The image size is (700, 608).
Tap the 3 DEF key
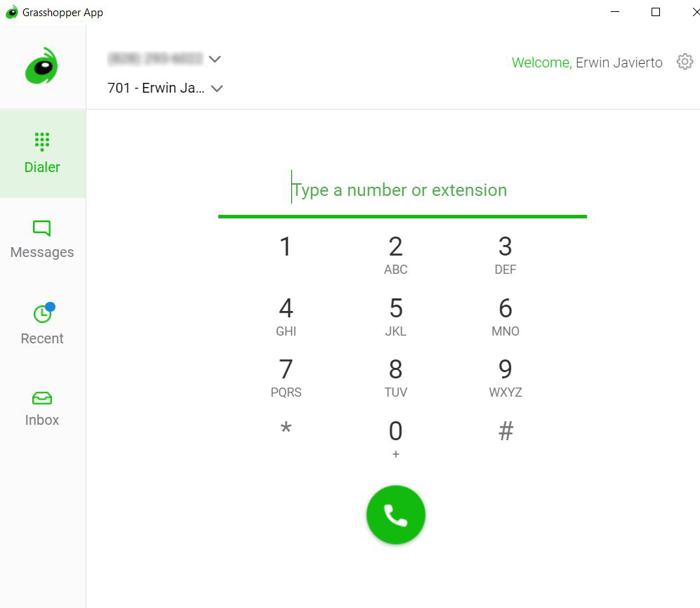tap(506, 254)
